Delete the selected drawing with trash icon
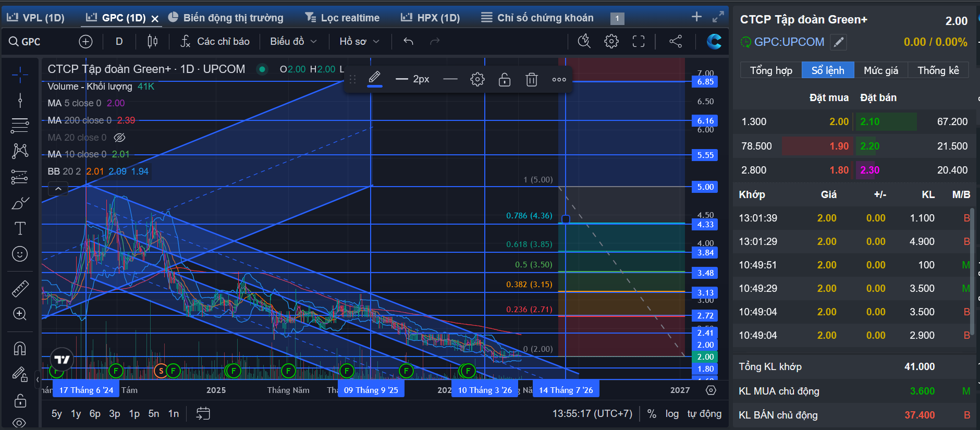The height and width of the screenshot is (430, 980). [532, 80]
